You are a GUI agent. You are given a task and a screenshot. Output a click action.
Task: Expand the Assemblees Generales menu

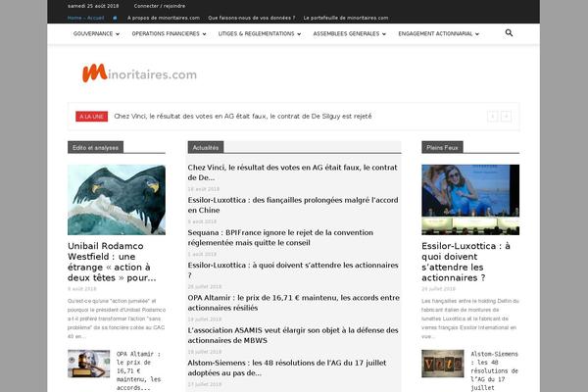tap(349, 33)
